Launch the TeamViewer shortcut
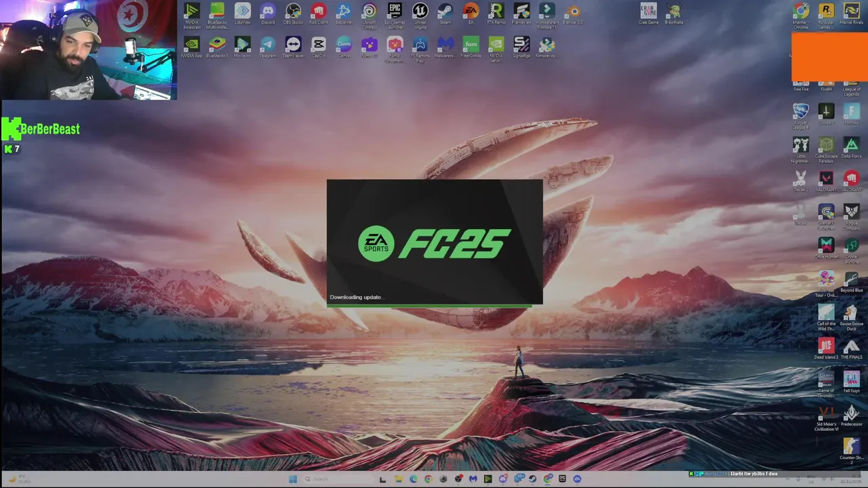 [293, 47]
